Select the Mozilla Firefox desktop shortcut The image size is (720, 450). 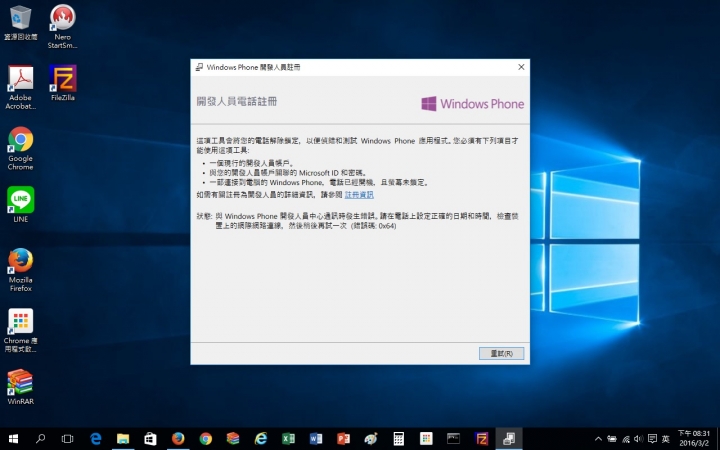[21, 270]
